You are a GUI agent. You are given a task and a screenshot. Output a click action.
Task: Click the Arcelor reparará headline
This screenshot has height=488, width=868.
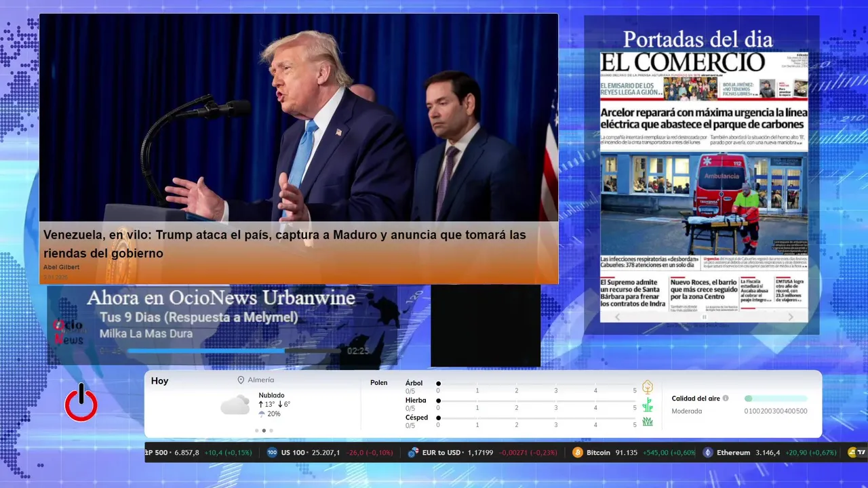tap(703, 118)
